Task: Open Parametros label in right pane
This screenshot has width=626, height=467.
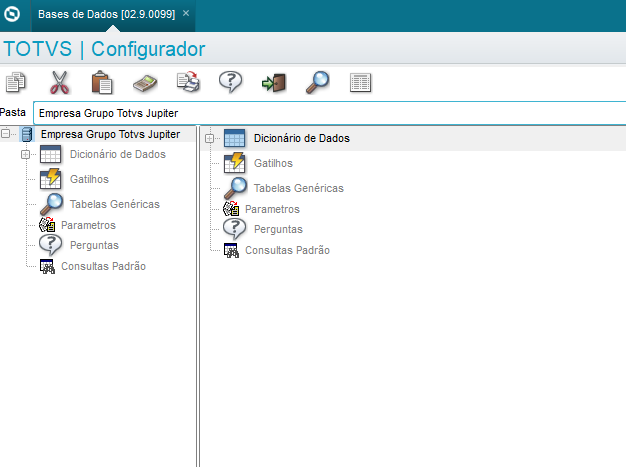Action: pos(272,209)
